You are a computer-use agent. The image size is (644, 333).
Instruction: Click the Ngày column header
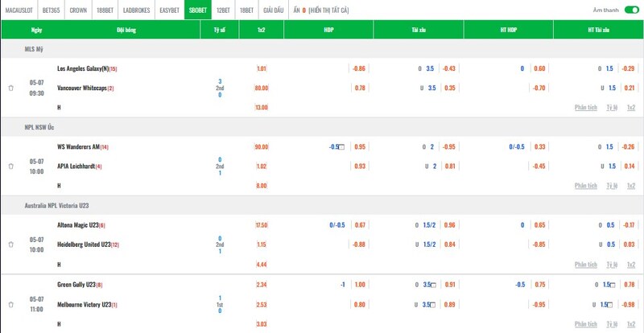36,30
